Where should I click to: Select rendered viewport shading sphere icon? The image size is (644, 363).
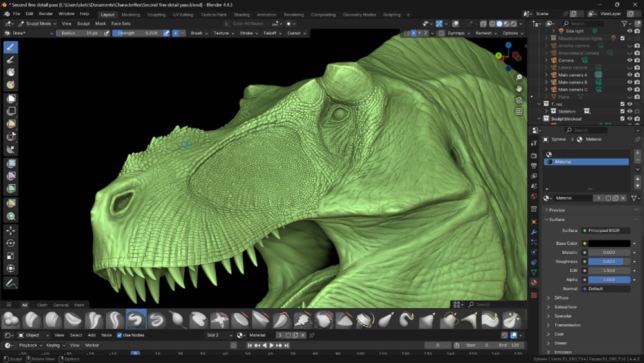[514, 24]
